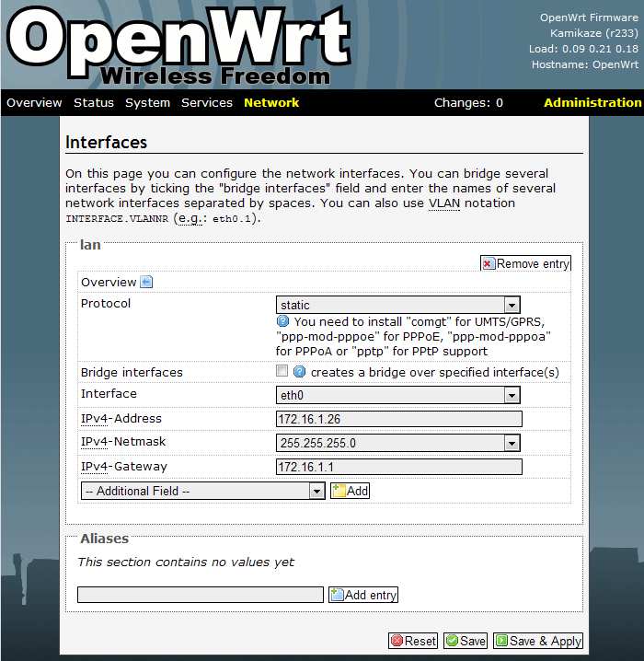Open the Interface dropdown showing eth0

click(x=398, y=395)
